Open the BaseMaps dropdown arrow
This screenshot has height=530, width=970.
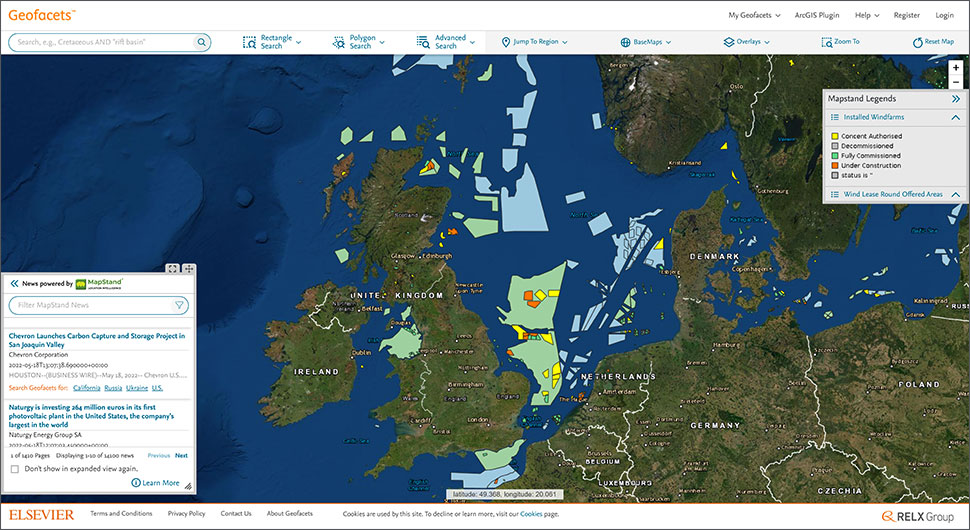668,43
